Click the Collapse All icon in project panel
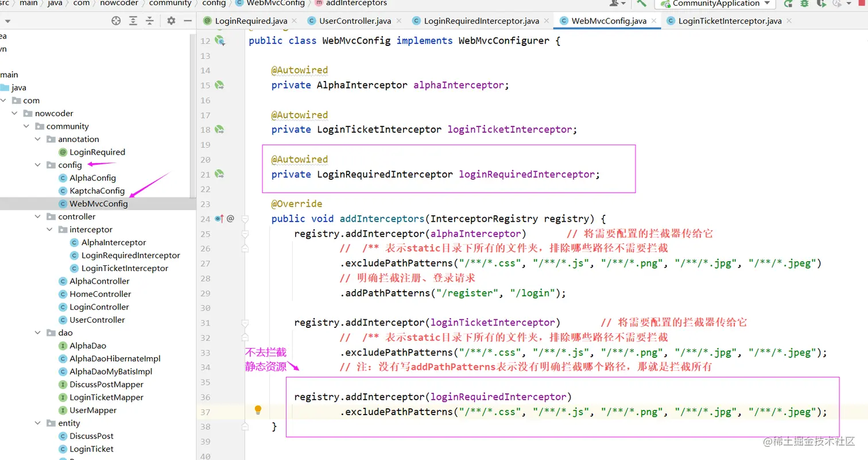Image resolution: width=868 pixels, height=460 pixels. pyautogui.click(x=150, y=21)
